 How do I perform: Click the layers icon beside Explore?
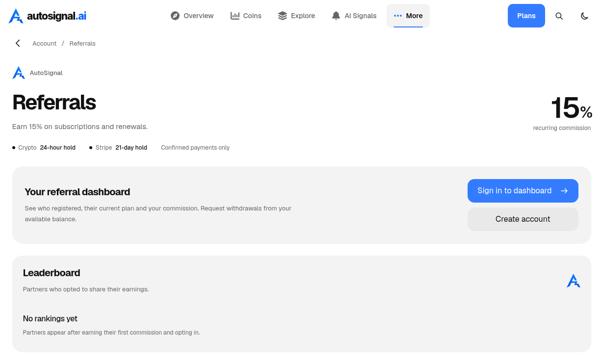pos(283,16)
